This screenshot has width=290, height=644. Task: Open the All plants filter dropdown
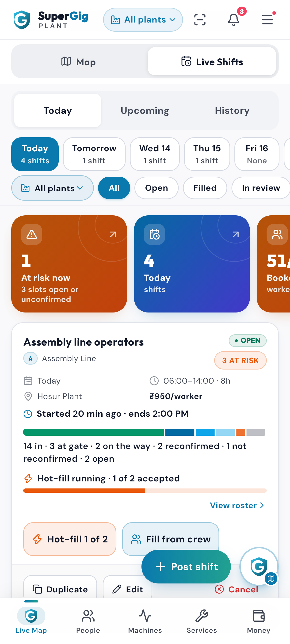pos(53,188)
